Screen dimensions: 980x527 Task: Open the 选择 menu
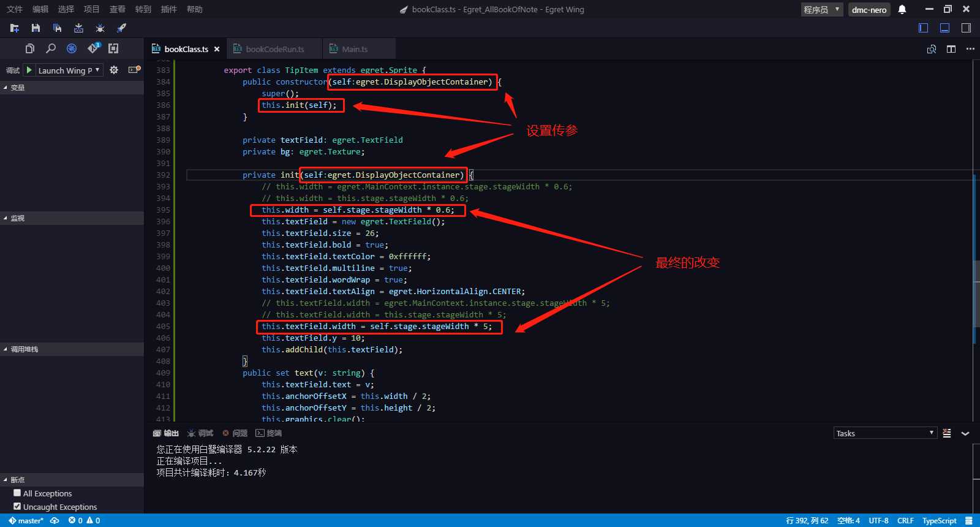click(66, 9)
